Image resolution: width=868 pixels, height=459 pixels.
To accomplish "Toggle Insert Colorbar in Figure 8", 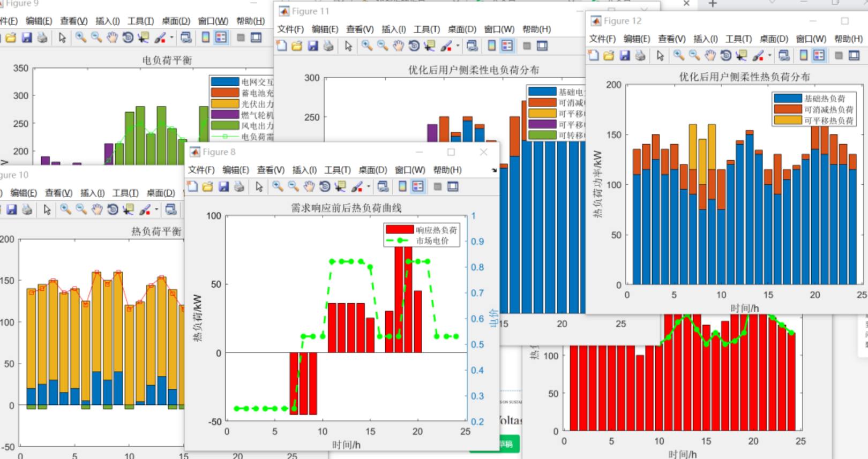I will click(402, 186).
